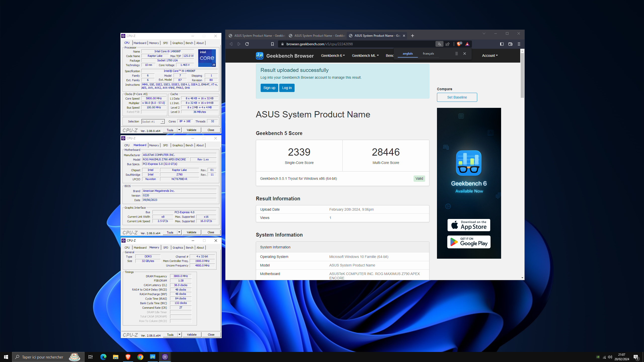Click the browser address bar URL
The image size is (644, 362).
click(319, 44)
